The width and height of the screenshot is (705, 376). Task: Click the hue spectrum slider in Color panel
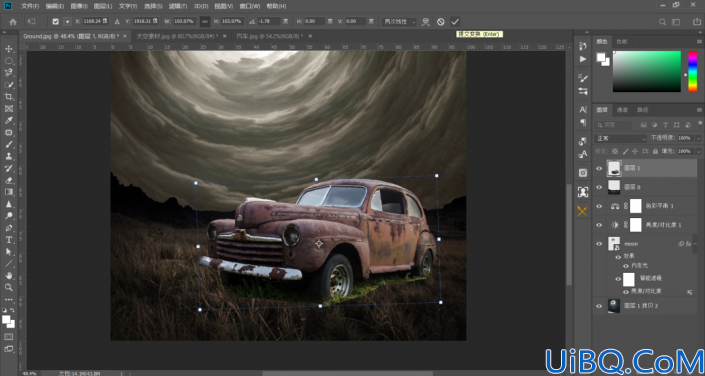pyautogui.click(x=692, y=72)
